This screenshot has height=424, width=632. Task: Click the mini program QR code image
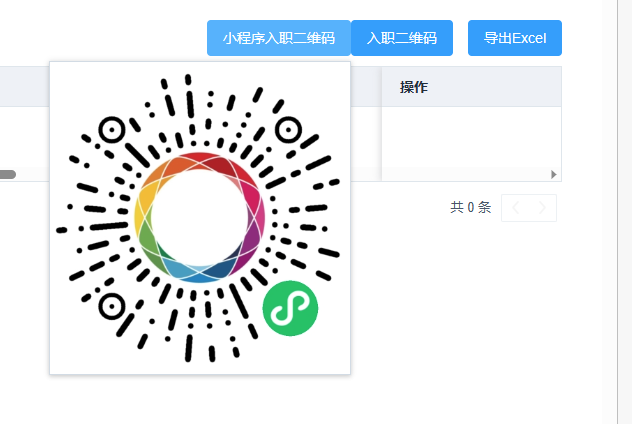[200, 218]
